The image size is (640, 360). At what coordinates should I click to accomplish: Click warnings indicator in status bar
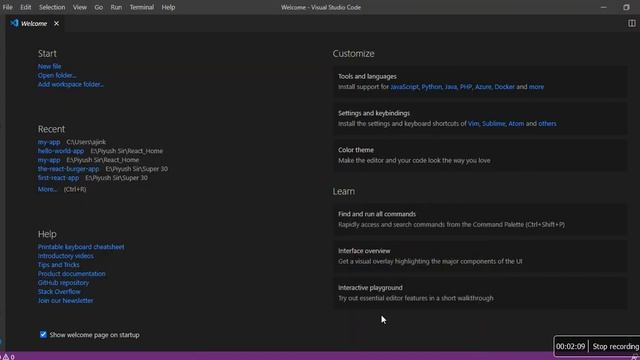[x=9, y=357]
